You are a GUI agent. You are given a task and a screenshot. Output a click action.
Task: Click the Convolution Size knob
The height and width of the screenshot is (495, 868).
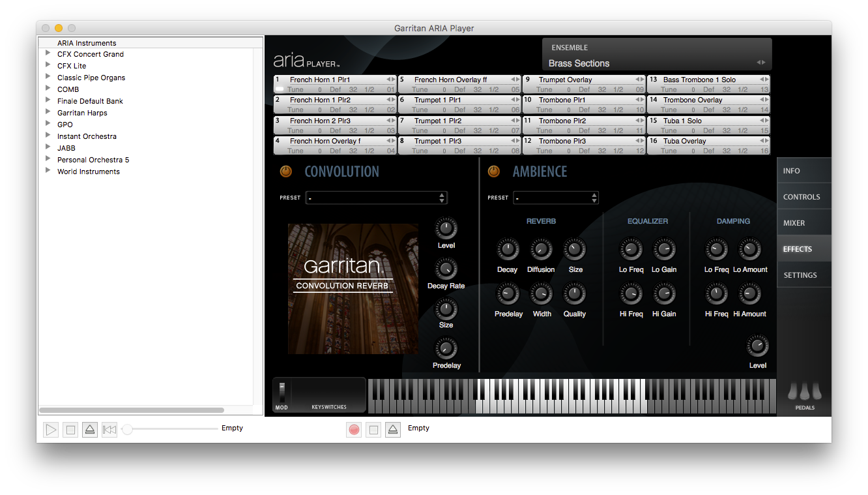pos(446,308)
